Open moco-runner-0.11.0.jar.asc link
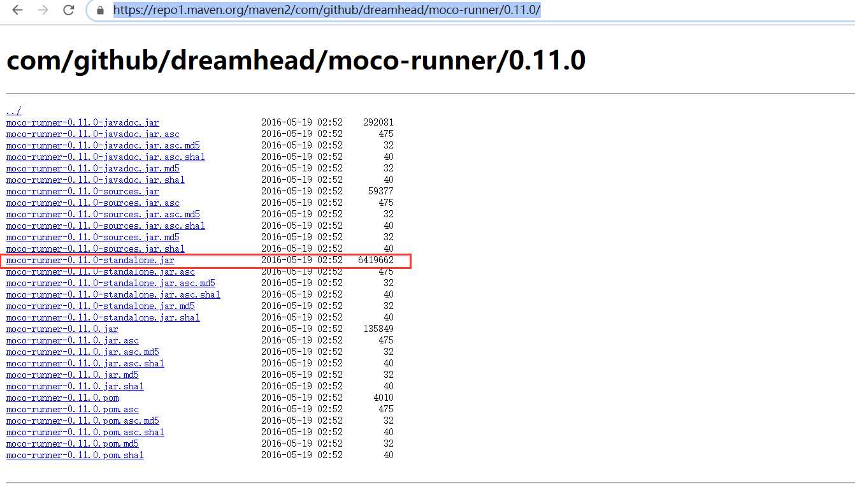The width and height of the screenshot is (855, 504). click(x=73, y=340)
